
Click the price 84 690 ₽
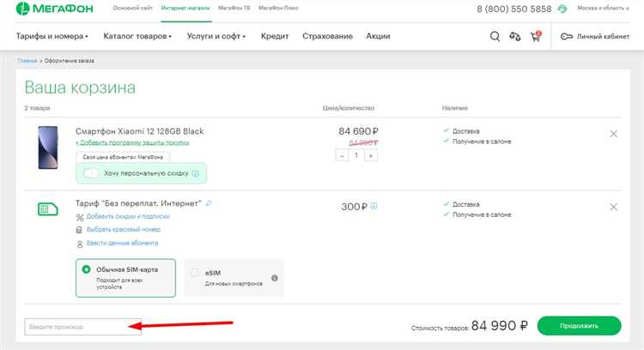[x=358, y=131]
